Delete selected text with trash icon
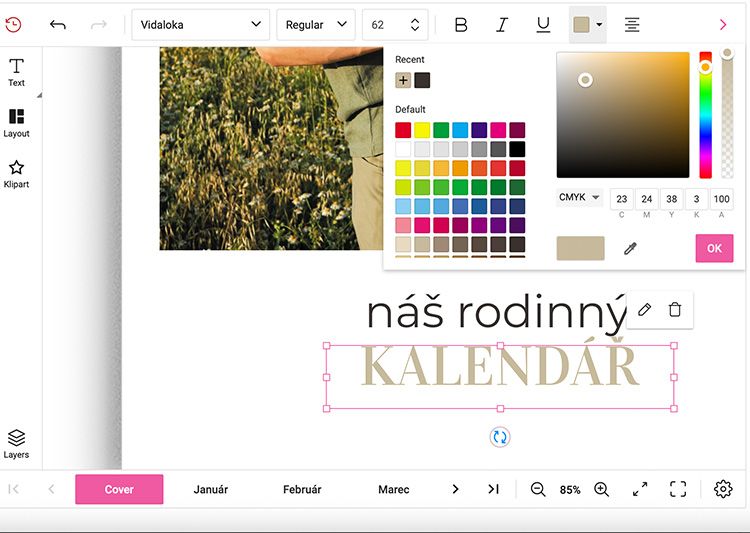Image resolution: width=750 pixels, height=533 pixels. click(x=675, y=310)
